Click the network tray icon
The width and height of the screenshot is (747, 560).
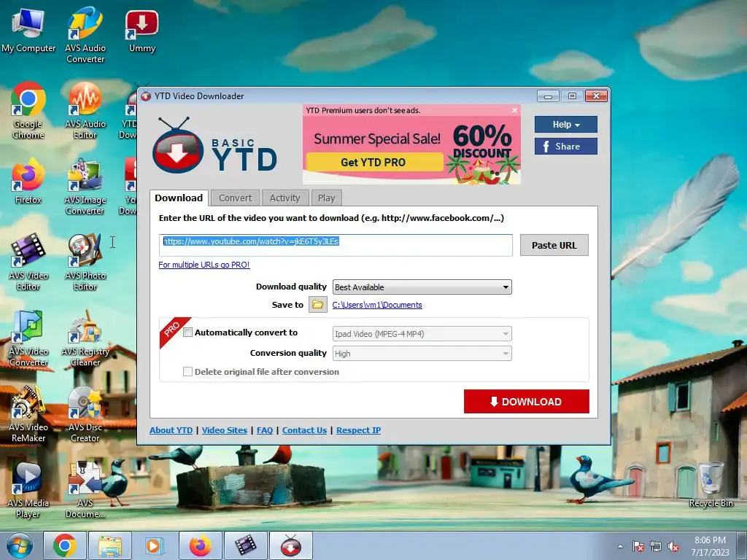tap(656, 547)
